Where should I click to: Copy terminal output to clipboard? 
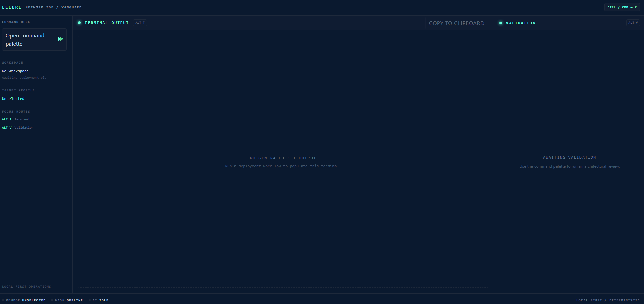[456, 23]
